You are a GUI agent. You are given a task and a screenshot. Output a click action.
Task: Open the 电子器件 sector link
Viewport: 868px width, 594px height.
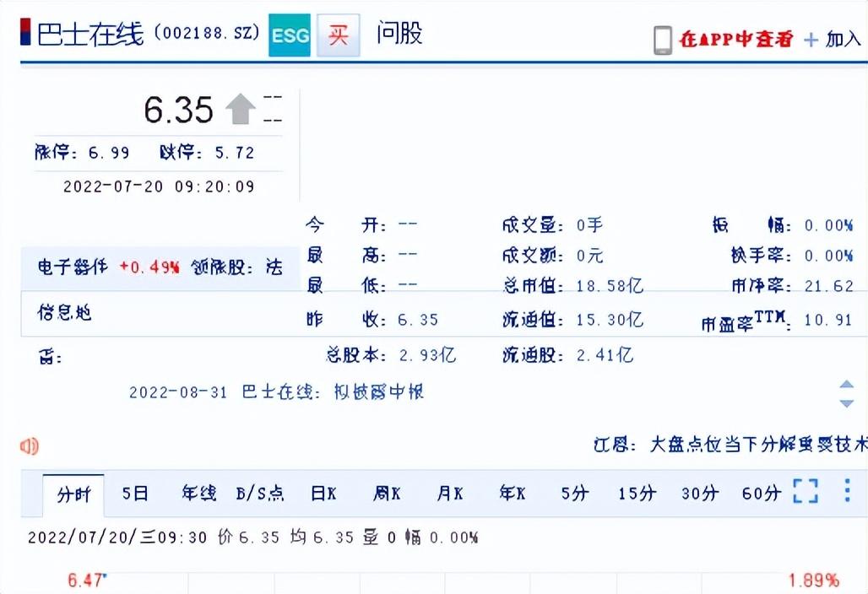[x=73, y=267]
